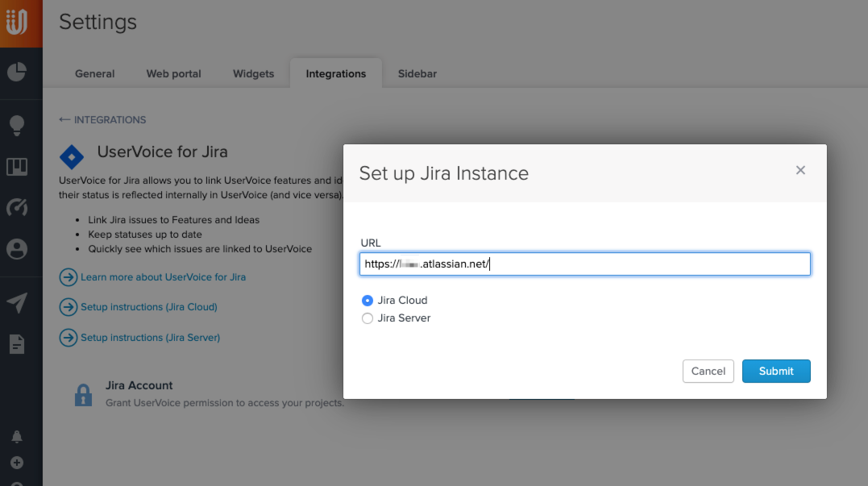Open the Widgets tab
Image resolution: width=868 pixels, height=486 pixels.
pyautogui.click(x=253, y=73)
